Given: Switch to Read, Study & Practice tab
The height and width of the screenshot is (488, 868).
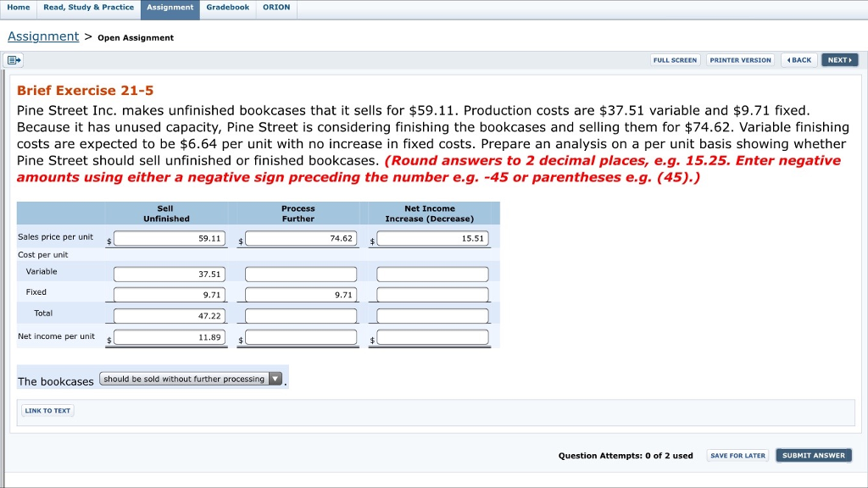Looking at the screenshot, I should coord(88,8).
